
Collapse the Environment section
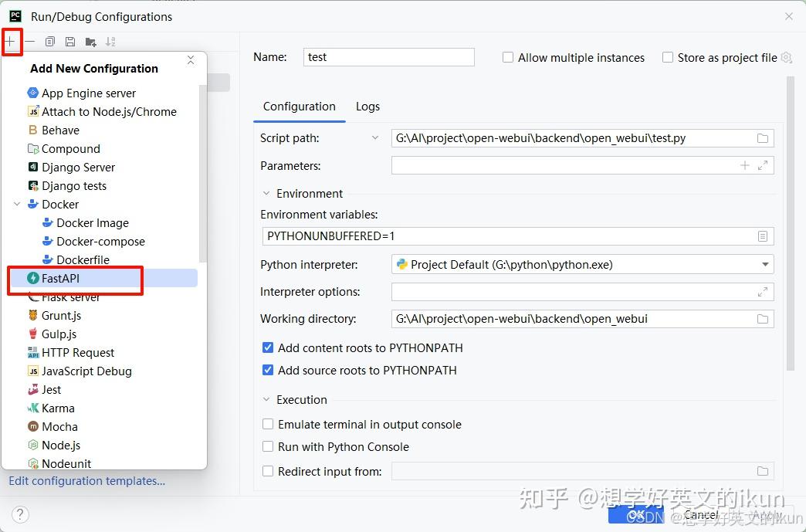[266, 193]
